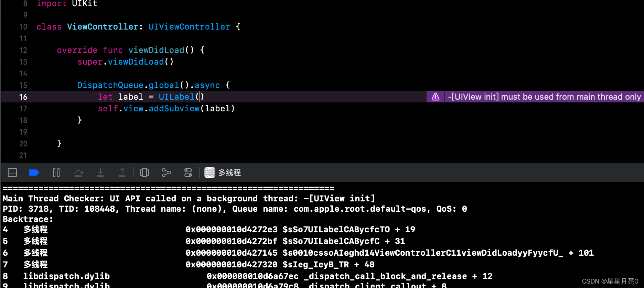Click backtrace frame 6 viewDidLoad symbol

point(423,253)
